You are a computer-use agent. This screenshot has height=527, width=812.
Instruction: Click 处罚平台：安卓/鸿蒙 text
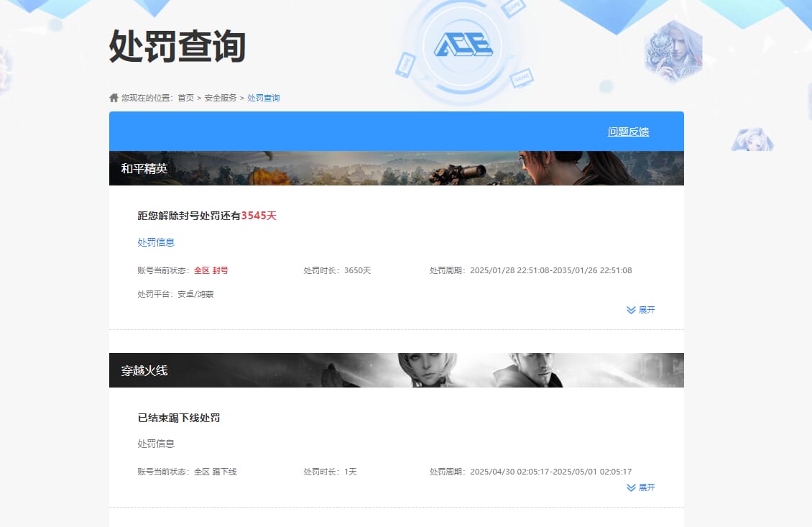click(x=175, y=294)
